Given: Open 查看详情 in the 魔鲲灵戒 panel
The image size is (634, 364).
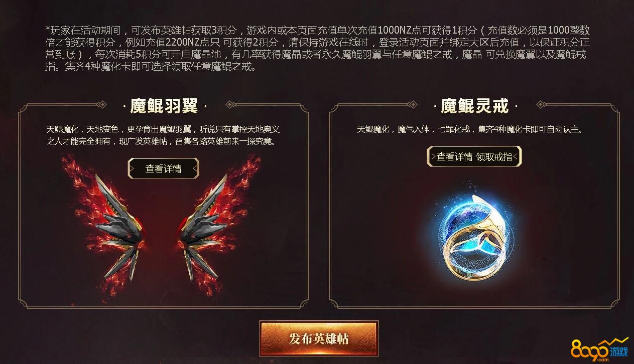Looking at the screenshot, I should click(454, 156).
